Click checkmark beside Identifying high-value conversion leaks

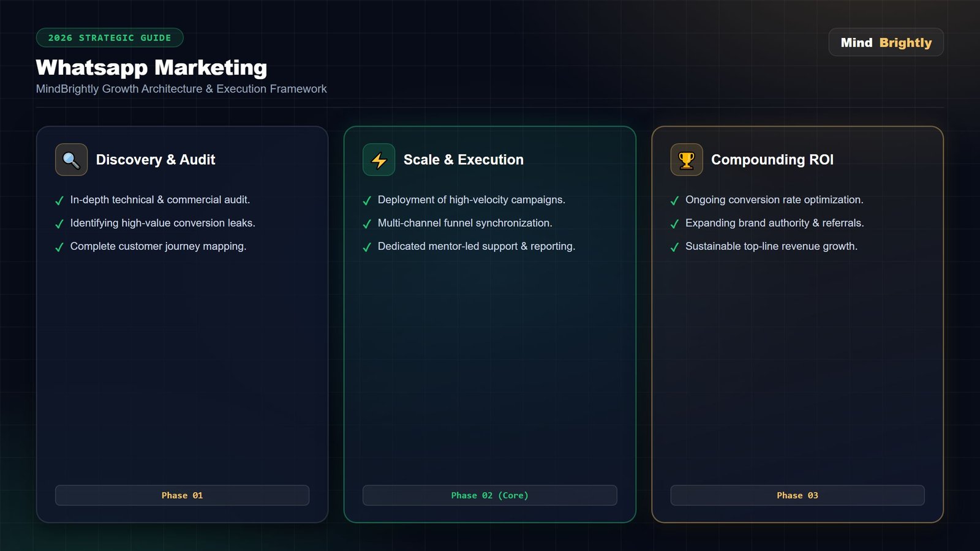tap(59, 224)
